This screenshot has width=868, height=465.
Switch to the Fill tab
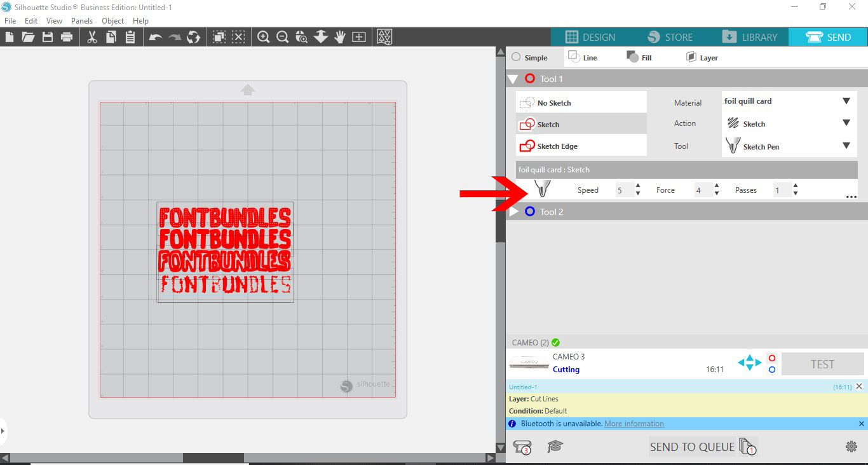(639, 57)
